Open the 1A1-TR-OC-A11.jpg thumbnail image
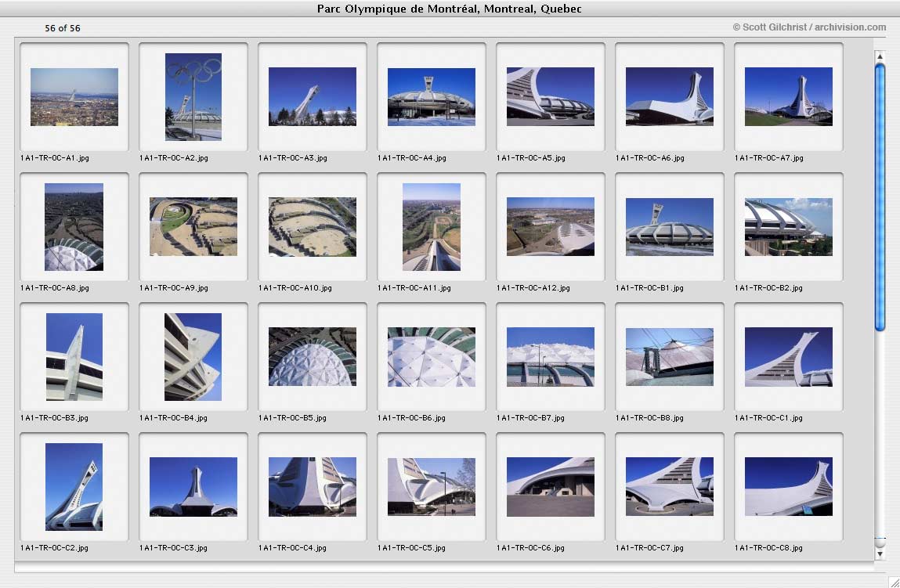This screenshot has width=900, height=588. tap(432, 227)
